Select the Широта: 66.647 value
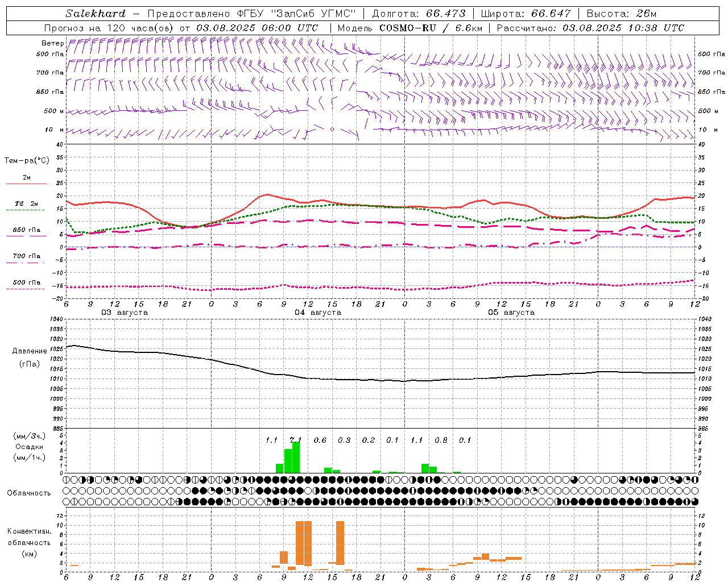 526,14
